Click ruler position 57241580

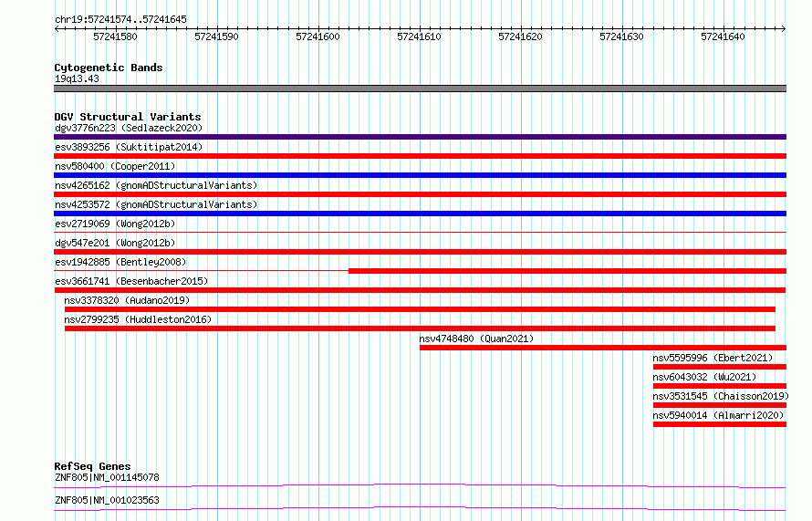(115, 36)
